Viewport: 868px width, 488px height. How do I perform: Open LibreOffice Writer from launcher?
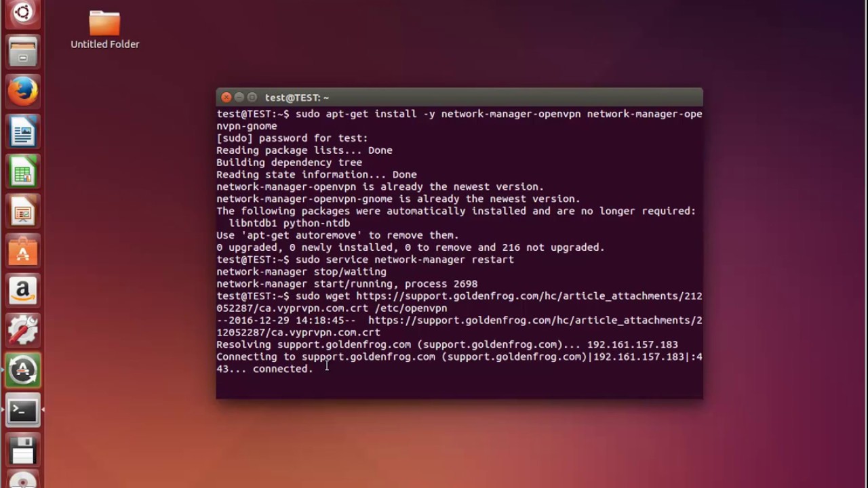pos(22,131)
